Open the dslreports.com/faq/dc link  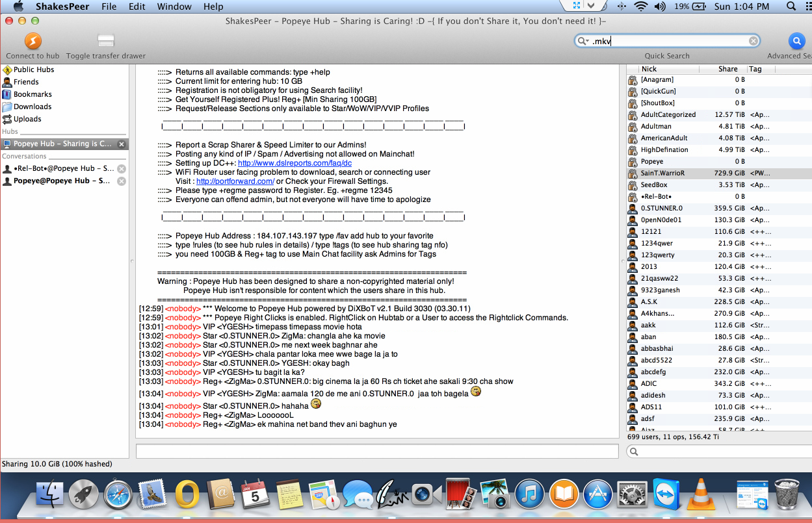(x=295, y=163)
